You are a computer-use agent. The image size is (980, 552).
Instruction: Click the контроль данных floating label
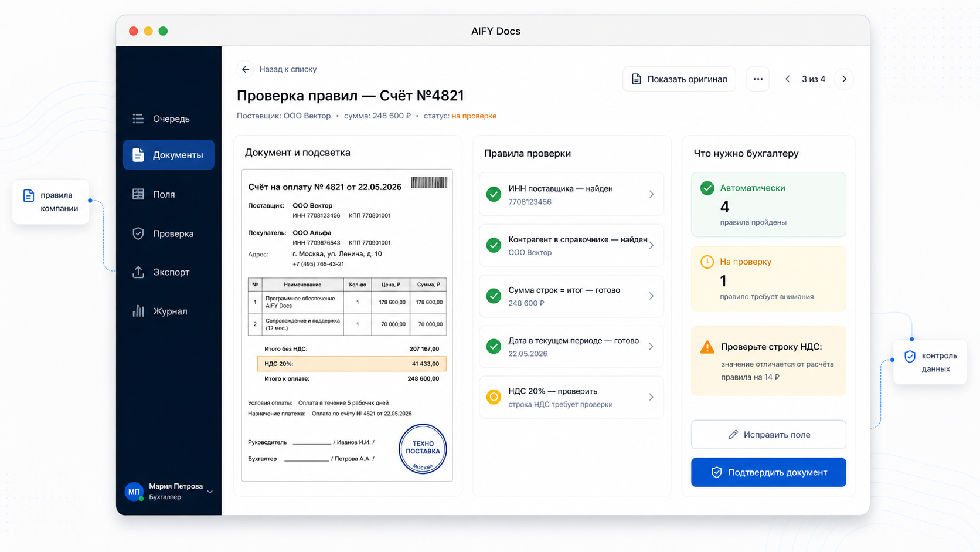point(930,363)
